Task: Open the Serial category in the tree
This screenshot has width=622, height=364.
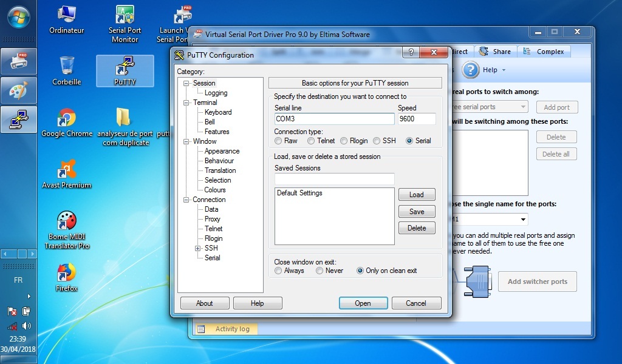Action: pos(212,258)
